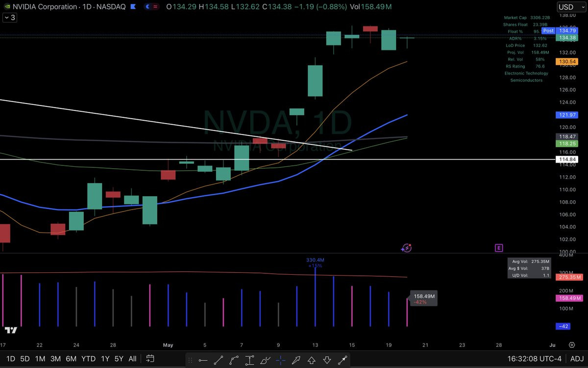
Task: Click the purple E earnings marker
Action: (x=499, y=248)
